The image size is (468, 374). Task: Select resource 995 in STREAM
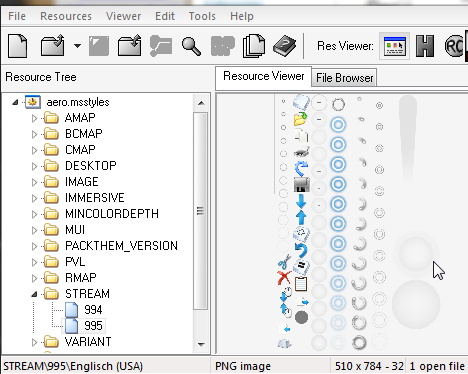coord(93,326)
